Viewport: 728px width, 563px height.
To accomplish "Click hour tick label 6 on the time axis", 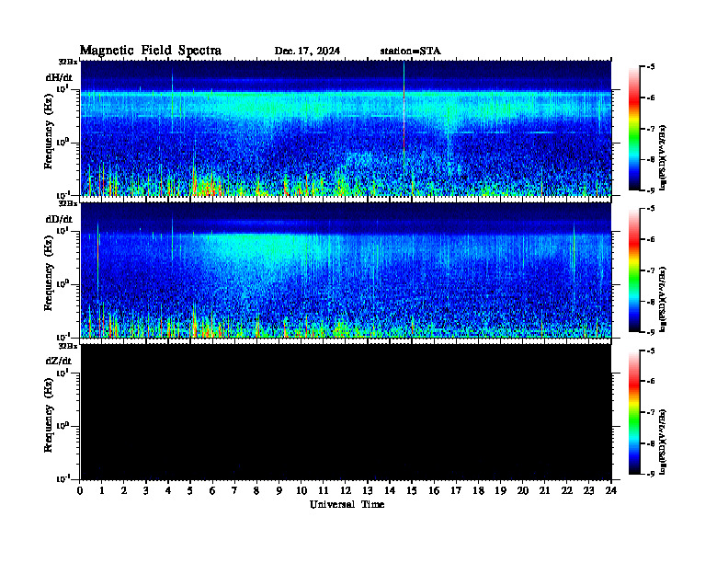I will click(x=212, y=491).
